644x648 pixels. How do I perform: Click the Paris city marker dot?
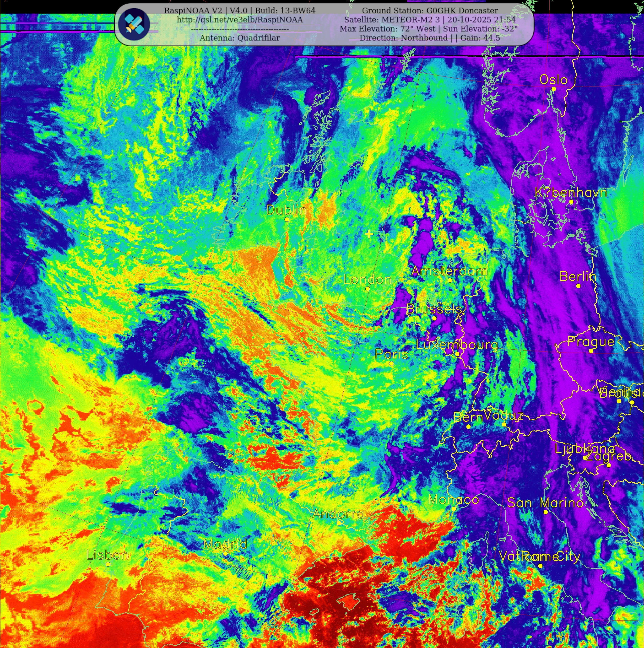click(391, 363)
